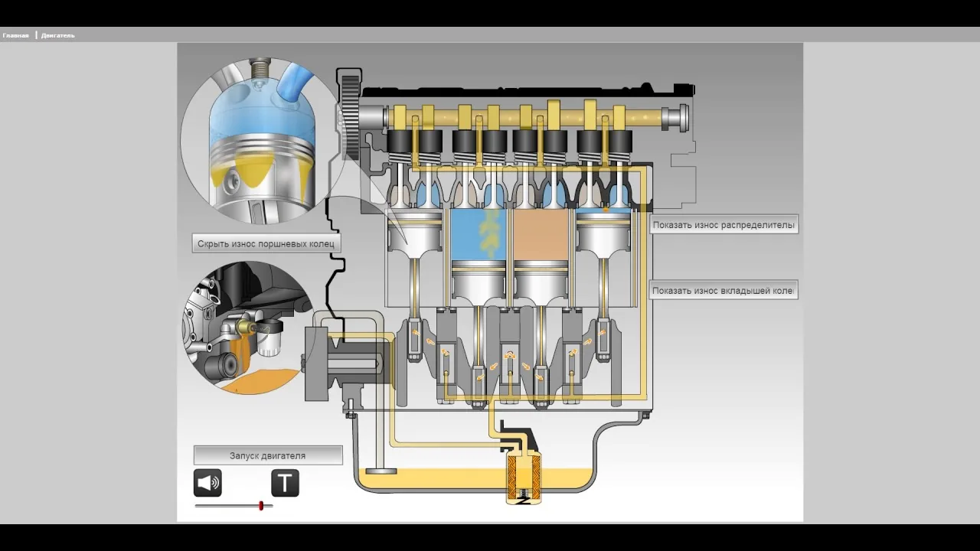Click the blue-filled second cylinder

click(479, 234)
